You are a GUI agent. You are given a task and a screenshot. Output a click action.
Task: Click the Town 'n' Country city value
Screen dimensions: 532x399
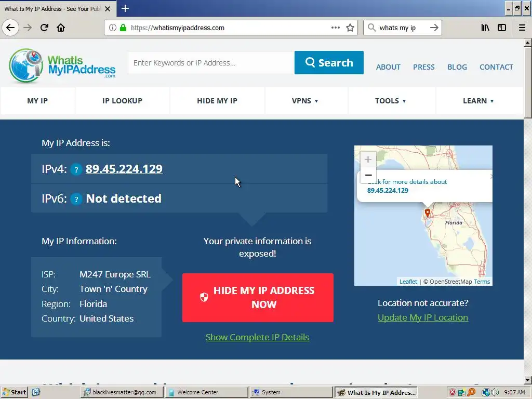click(x=113, y=289)
